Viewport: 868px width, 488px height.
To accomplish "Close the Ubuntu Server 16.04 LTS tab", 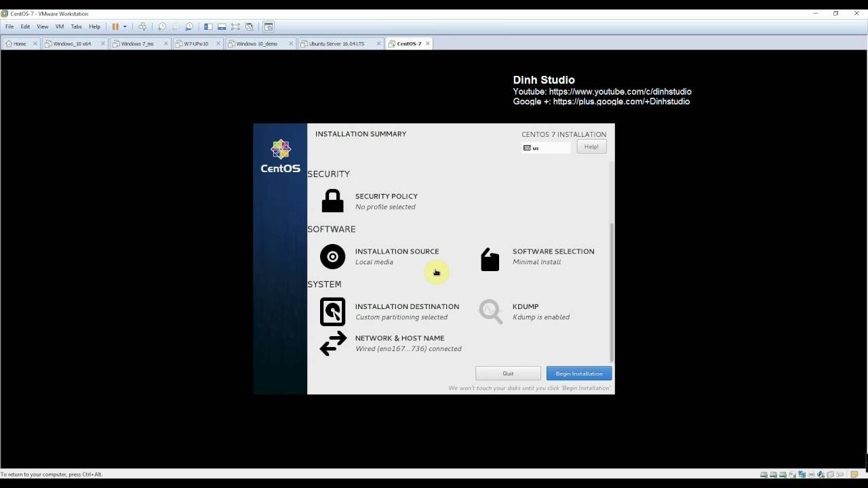I will 378,43.
